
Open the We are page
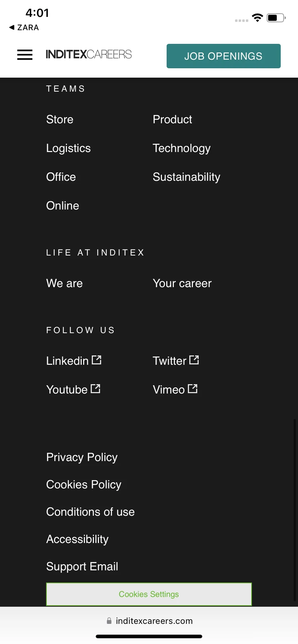point(64,283)
